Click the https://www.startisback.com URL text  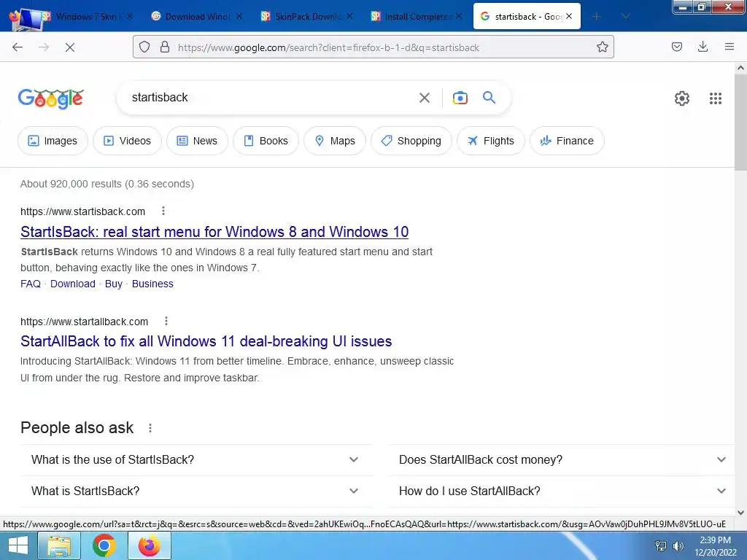coord(83,211)
